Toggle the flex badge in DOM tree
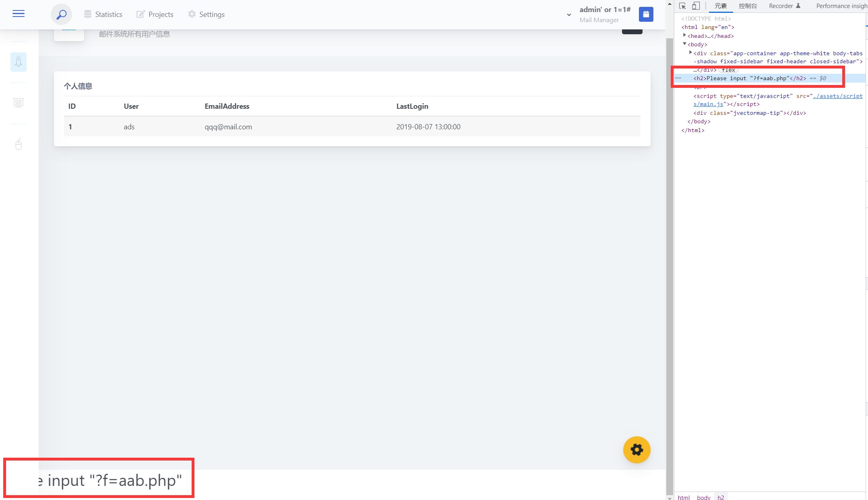 click(728, 70)
